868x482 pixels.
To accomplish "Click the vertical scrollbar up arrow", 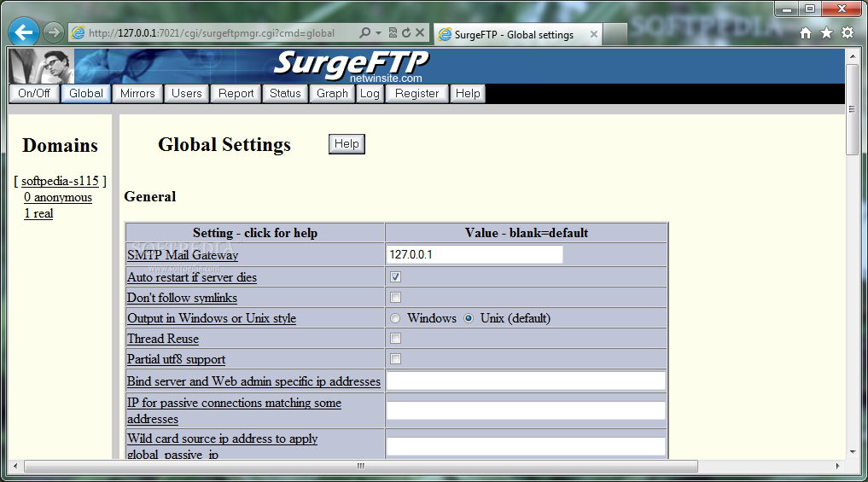I will click(x=853, y=56).
